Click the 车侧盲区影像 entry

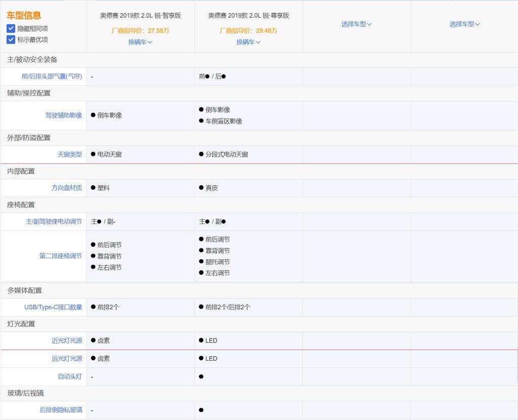221,121
